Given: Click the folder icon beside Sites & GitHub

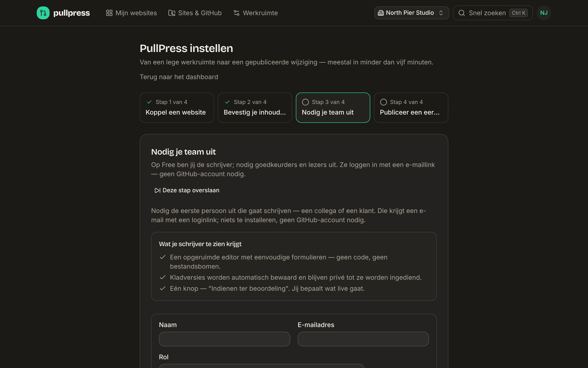Looking at the screenshot, I should (172, 13).
